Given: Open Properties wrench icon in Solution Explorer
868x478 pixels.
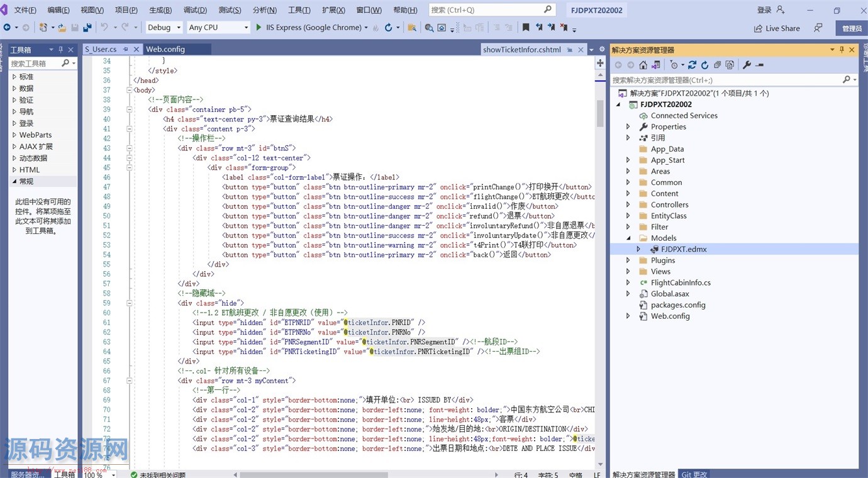Looking at the screenshot, I should pyautogui.click(x=747, y=65).
